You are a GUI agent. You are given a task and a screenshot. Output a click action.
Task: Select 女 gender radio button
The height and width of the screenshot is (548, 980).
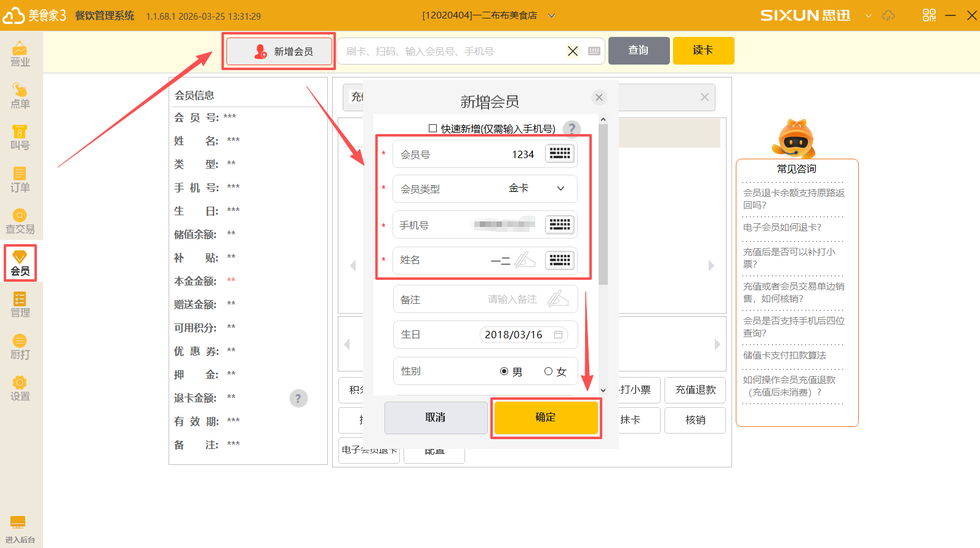pyautogui.click(x=548, y=371)
